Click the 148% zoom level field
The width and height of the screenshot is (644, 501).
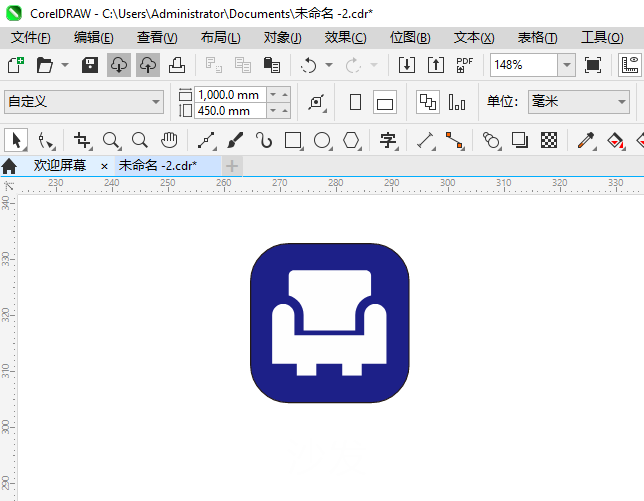click(524, 65)
